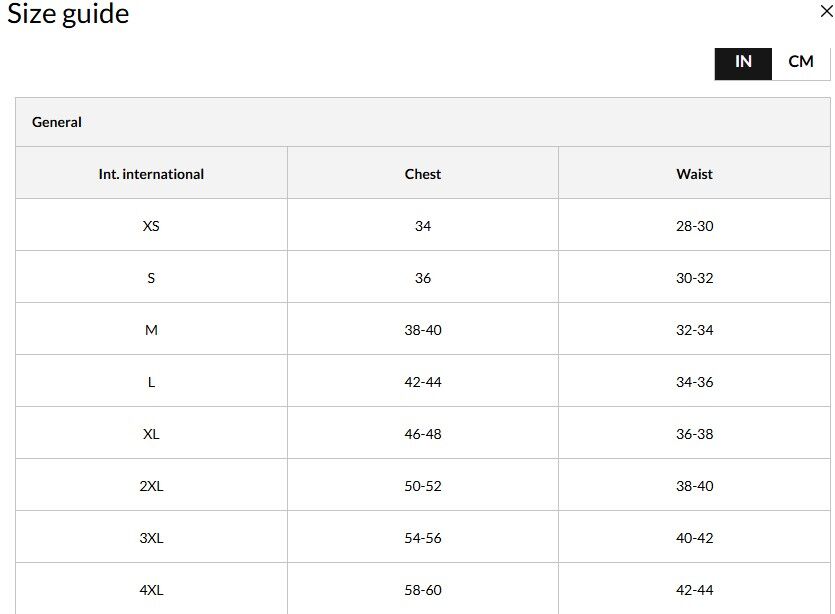Click the General section header
The height and width of the screenshot is (614, 835).
(x=423, y=122)
